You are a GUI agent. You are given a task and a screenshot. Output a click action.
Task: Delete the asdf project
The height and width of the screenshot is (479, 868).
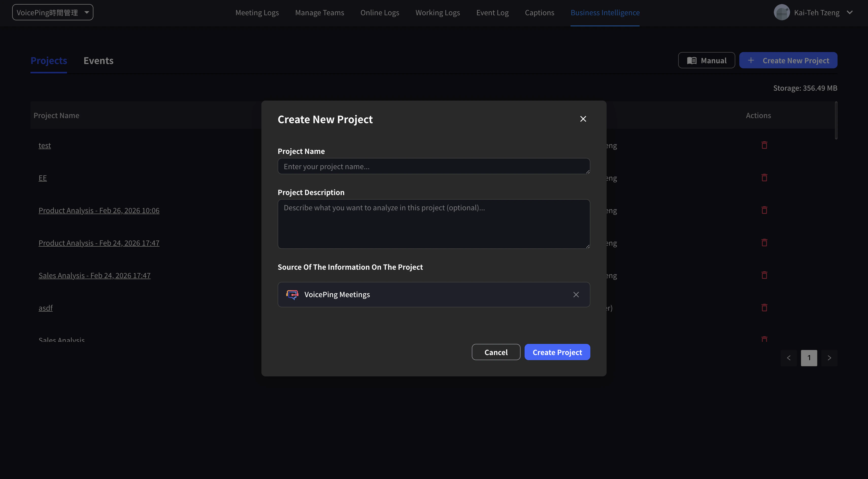(764, 308)
